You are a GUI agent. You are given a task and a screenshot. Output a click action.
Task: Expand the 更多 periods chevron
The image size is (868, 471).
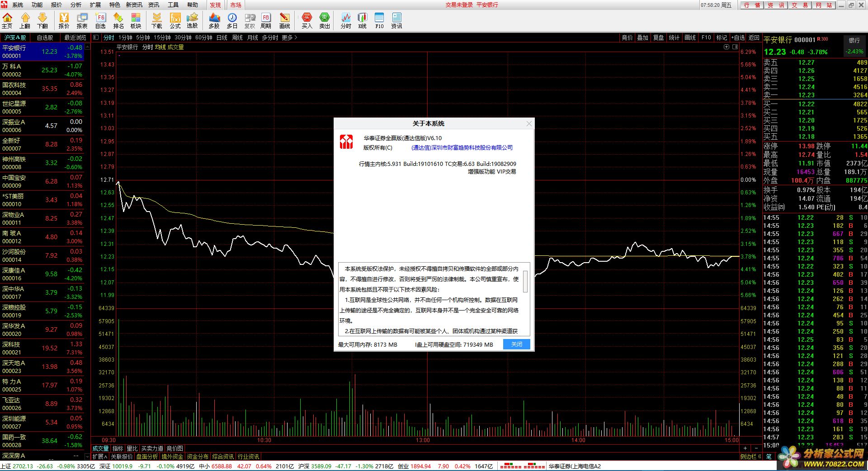point(290,38)
